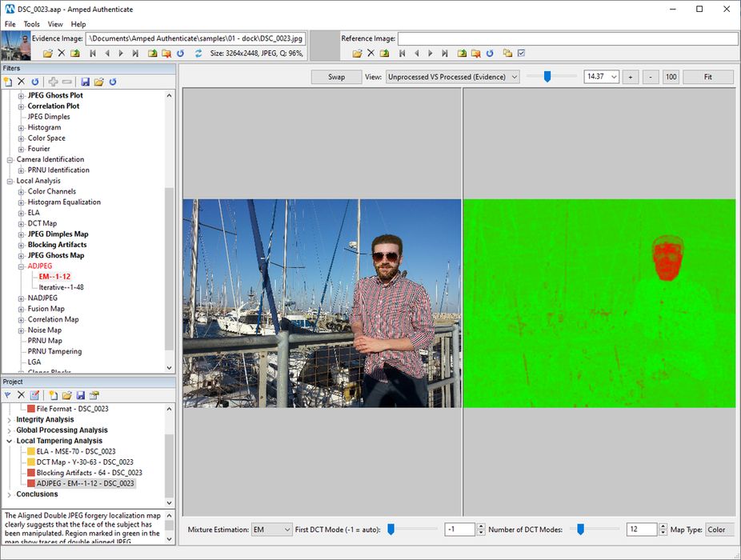This screenshot has height=560, width=741.
Task: Click the reload reference image icon
Action: [x=489, y=54]
